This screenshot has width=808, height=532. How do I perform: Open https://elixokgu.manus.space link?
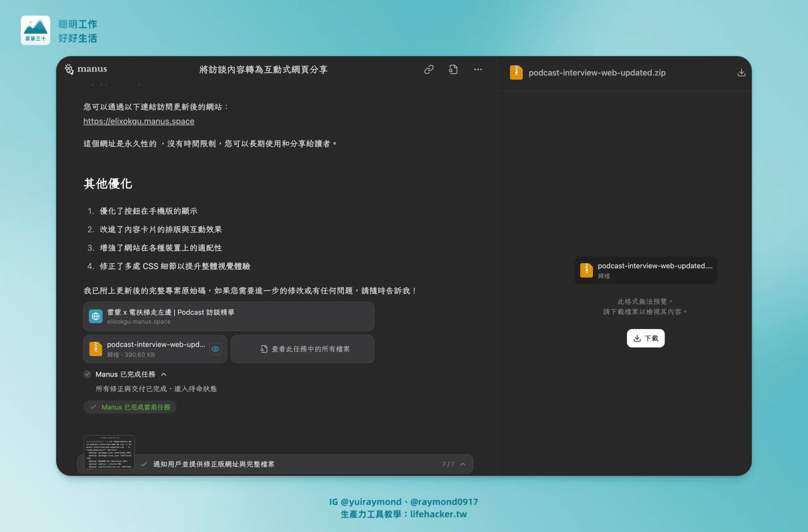point(139,121)
